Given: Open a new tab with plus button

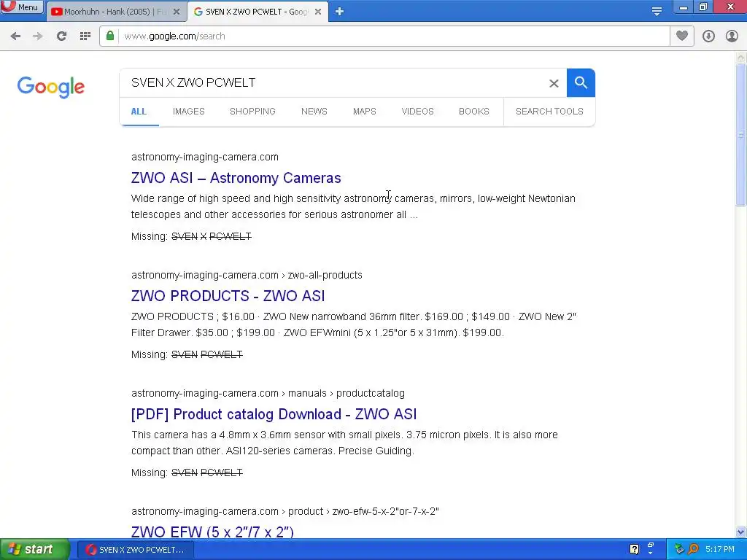Looking at the screenshot, I should pos(339,12).
